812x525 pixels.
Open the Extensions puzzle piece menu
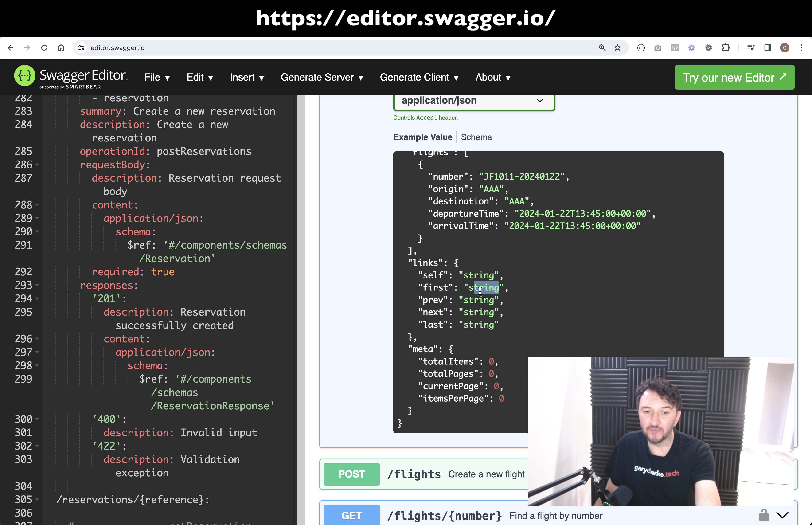(x=726, y=48)
